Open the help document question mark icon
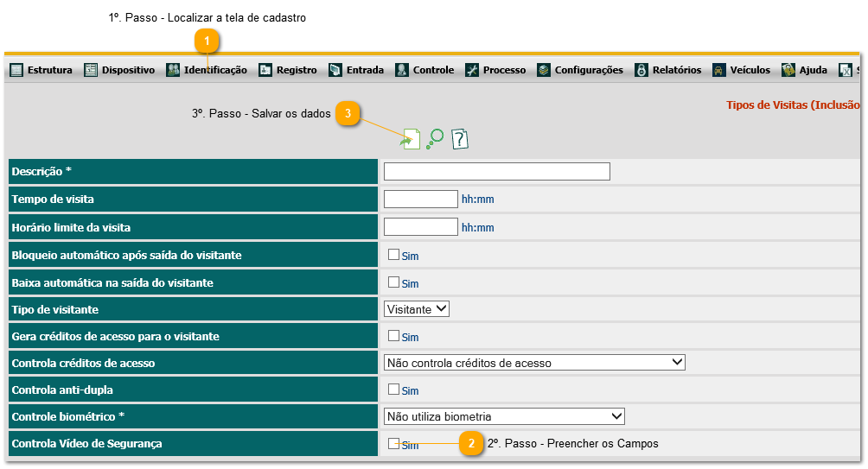This screenshot has width=868, height=469. tap(460, 138)
